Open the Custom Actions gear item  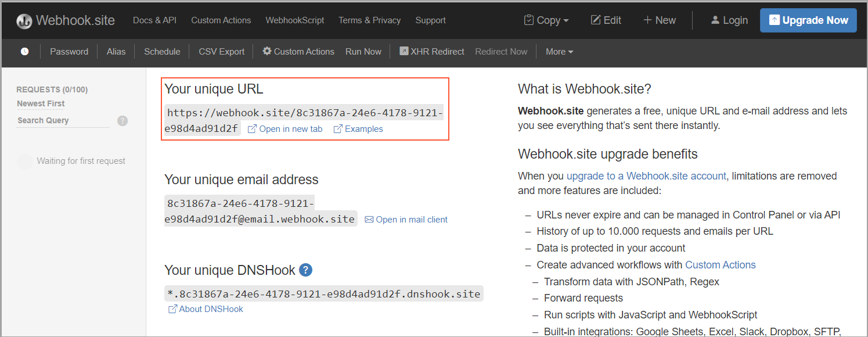(298, 52)
